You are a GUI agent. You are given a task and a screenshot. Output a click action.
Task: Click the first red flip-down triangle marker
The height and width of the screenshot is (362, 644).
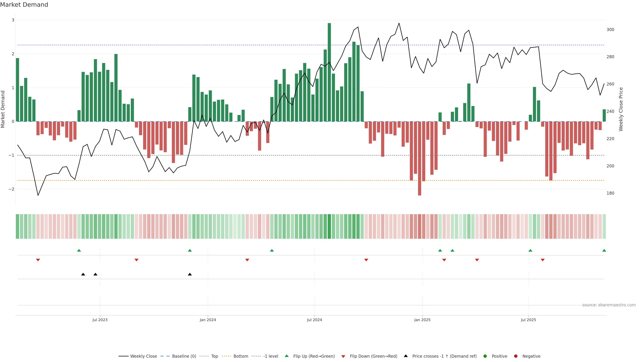pos(38,260)
